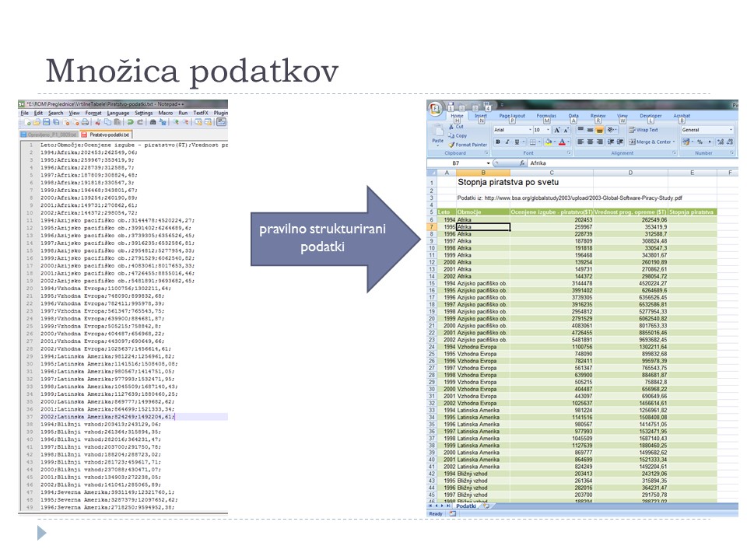The height and width of the screenshot is (560, 747).
Task: Open the Formulas ribbon tab
Action: (x=545, y=116)
